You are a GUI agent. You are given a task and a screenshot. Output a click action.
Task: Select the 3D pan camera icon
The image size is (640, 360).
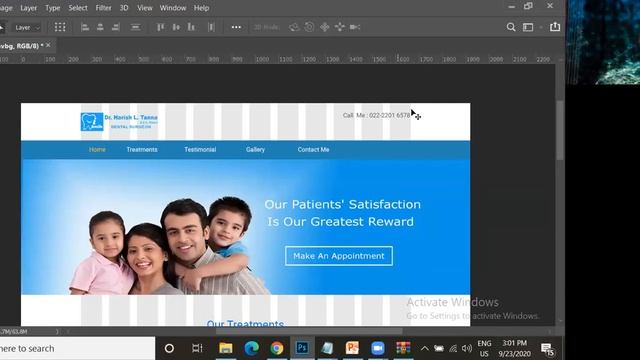[324, 27]
